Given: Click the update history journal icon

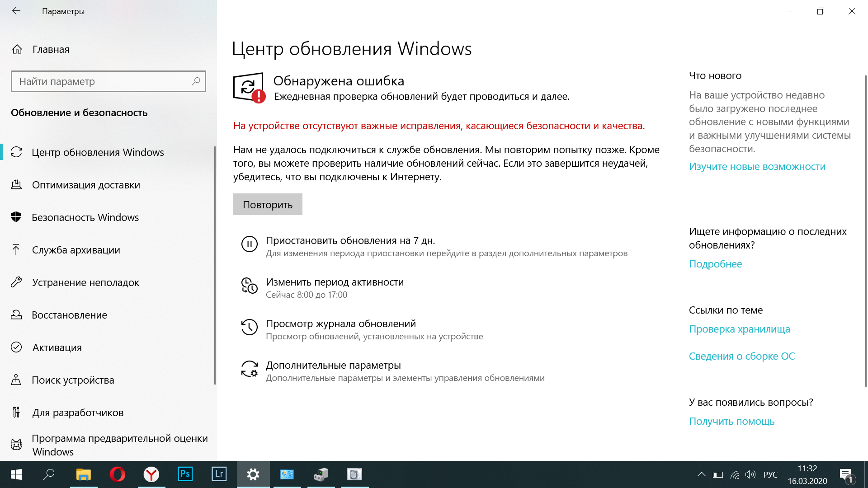Looking at the screenshot, I should coord(249,328).
